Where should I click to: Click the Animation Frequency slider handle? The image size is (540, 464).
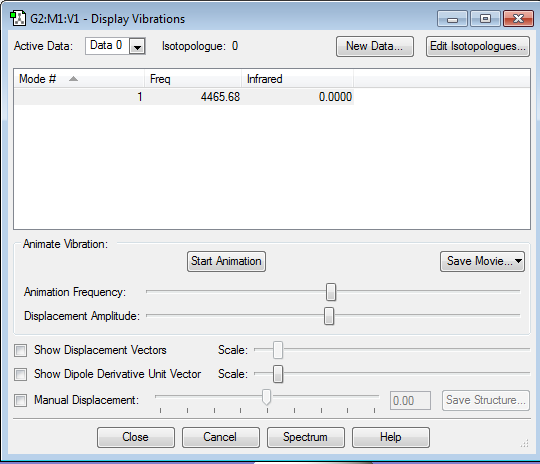click(331, 292)
